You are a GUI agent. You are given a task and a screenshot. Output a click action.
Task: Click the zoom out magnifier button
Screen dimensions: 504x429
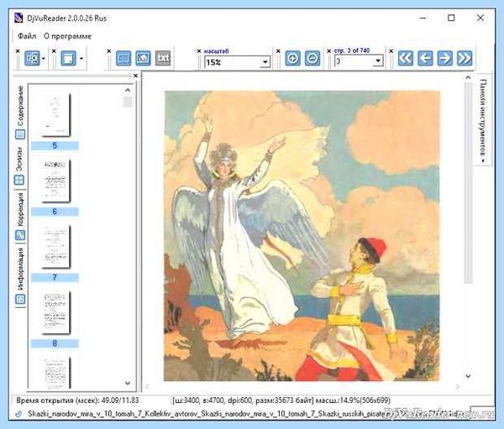(312, 59)
